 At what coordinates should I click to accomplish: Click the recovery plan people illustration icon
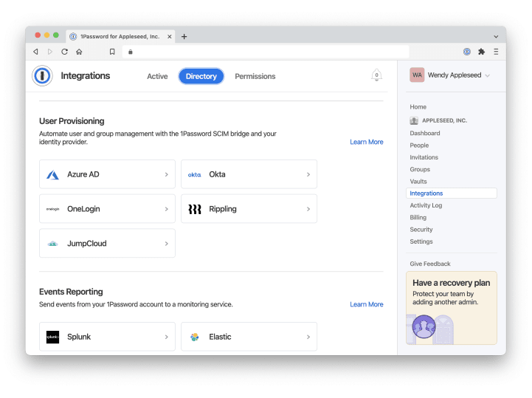(424, 326)
